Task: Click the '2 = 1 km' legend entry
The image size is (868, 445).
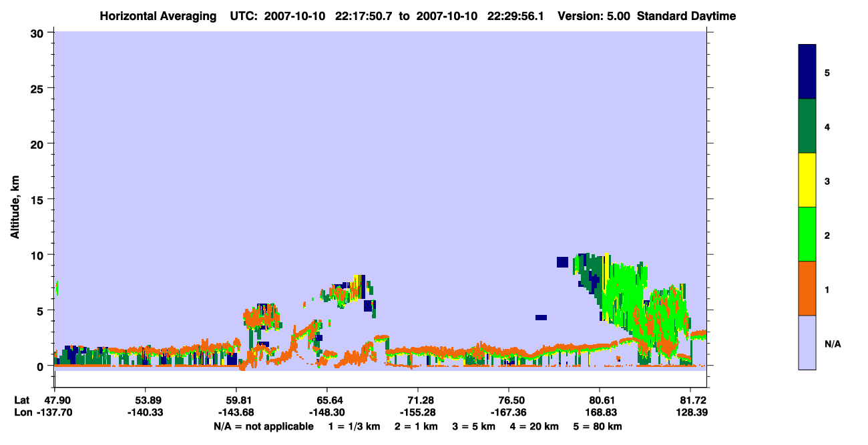Action: point(418,426)
